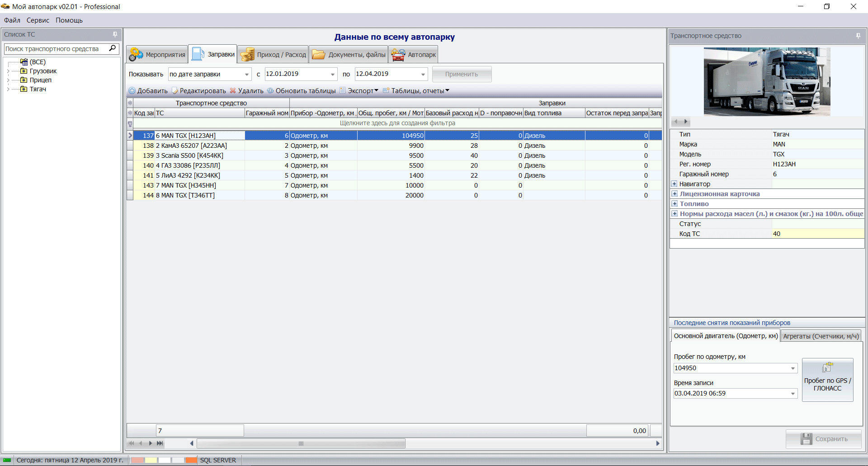Click the MAN truck photo thumbnail
868x466 pixels.
tap(767, 82)
